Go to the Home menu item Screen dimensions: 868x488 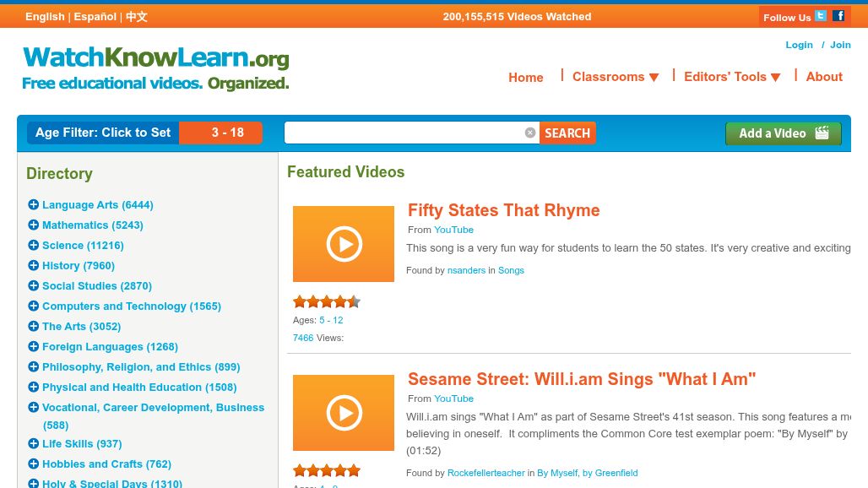coord(525,78)
